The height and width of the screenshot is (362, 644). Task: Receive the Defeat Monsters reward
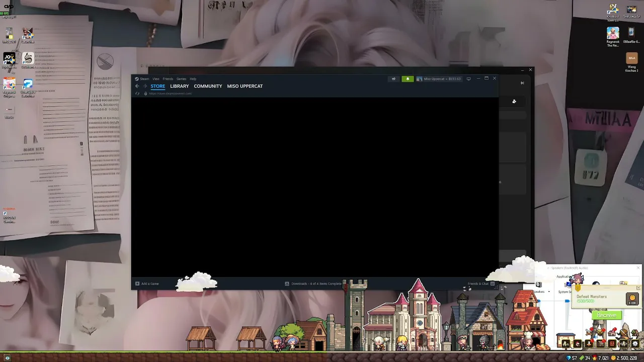[607, 315]
